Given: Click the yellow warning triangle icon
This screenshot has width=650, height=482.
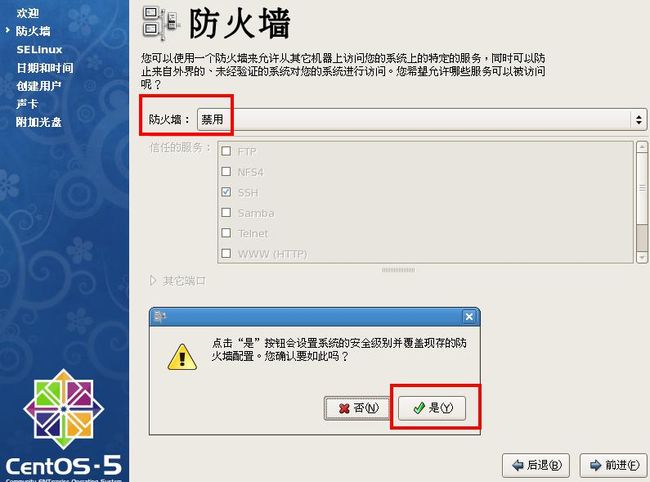Looking at the screenshot, I should click(182, 357).
